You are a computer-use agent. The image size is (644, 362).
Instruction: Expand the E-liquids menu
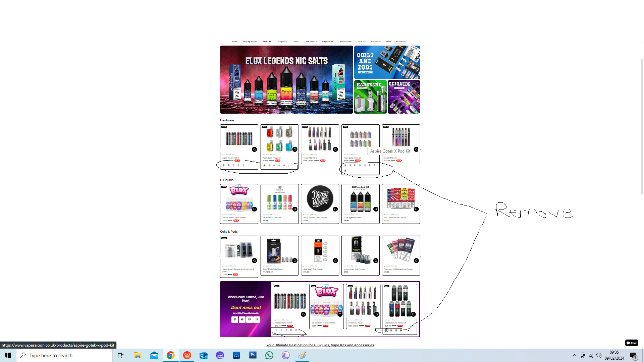(x=282, y=42)
